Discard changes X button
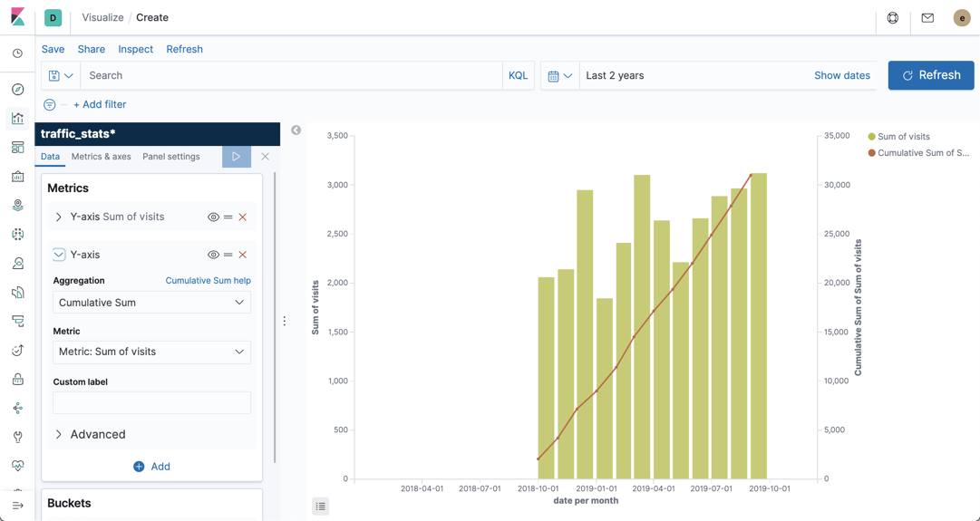 pos(265,157)
